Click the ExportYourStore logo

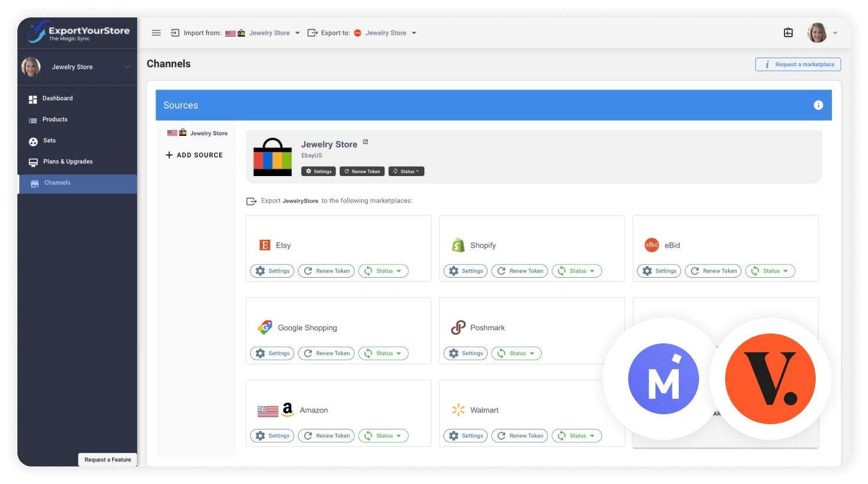78,31
